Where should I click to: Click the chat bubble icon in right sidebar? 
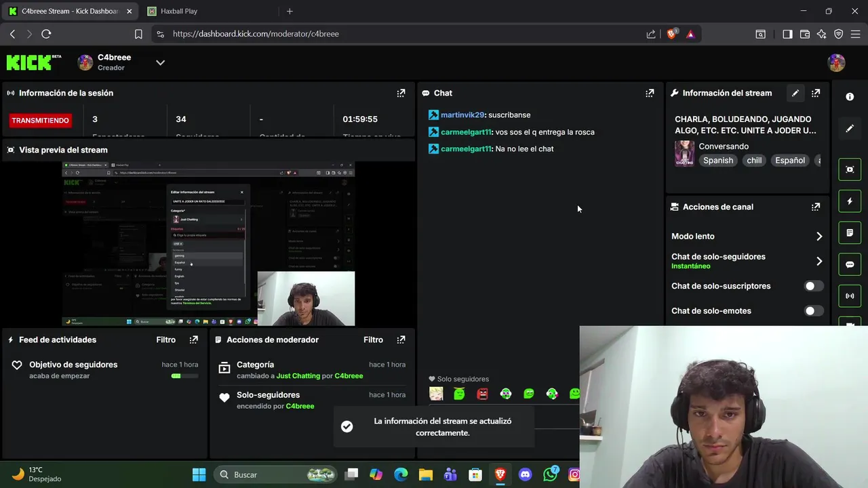click(x=850, y=264)
